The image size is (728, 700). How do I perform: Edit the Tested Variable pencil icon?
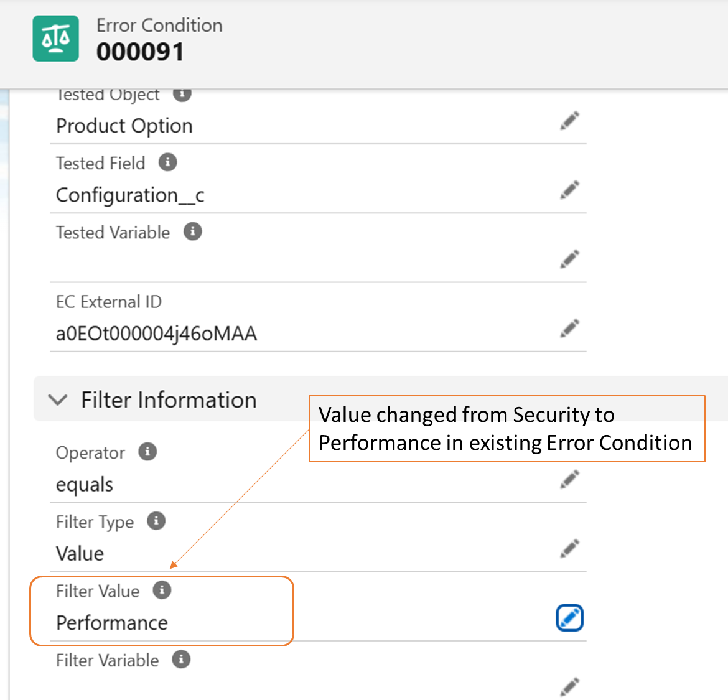(570, 259)
